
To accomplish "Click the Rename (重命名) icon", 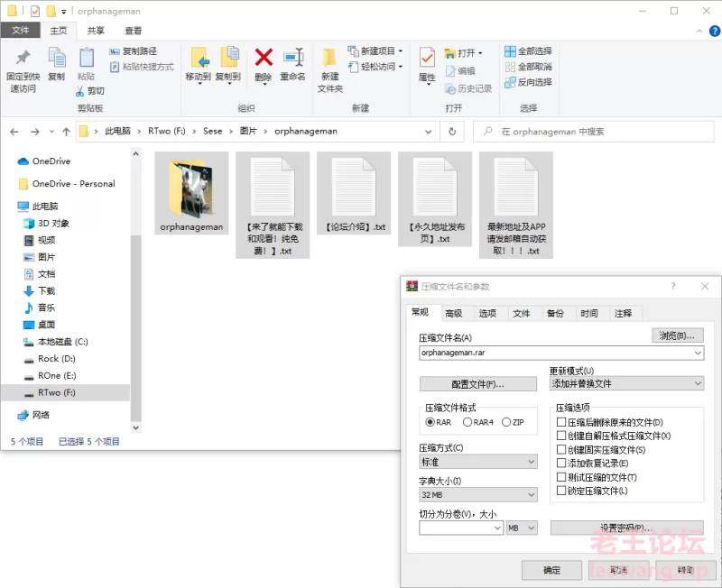I will pos(292,58).
